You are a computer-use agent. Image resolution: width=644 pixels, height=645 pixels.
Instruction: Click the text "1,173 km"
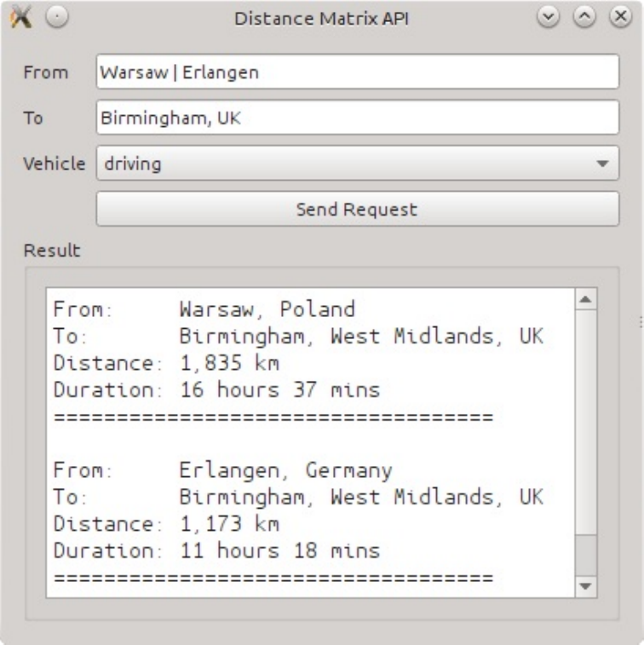(229, 524)
